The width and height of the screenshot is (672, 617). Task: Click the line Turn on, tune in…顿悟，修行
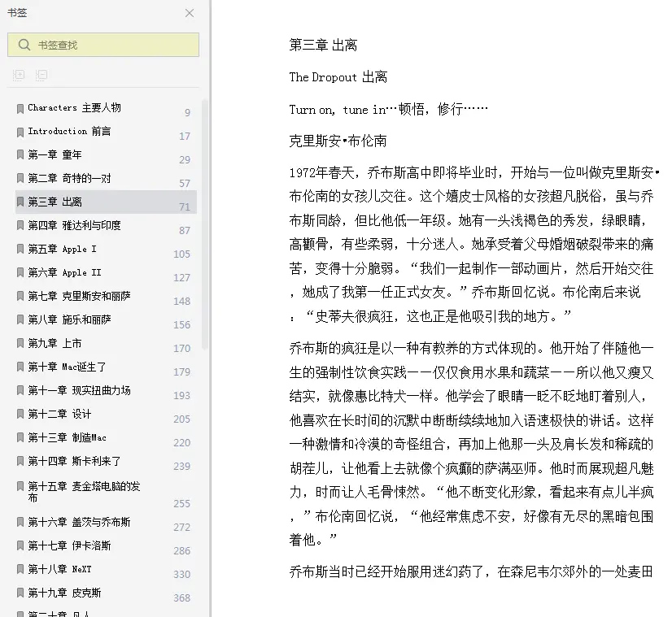tap(388, 109)
